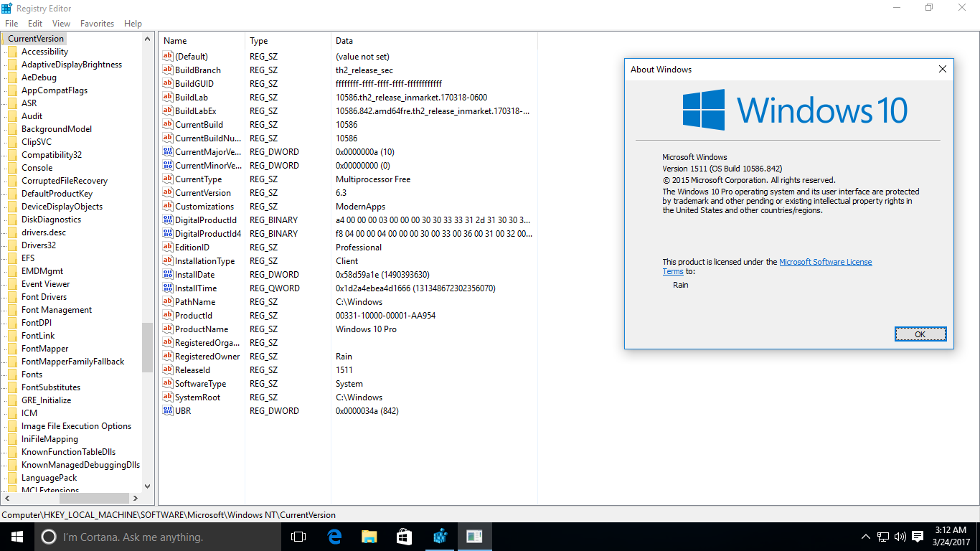980x551 pixels.
Task: Click the CurrentMajorVersionNumber DWORD icon
Action: tap(168, 152)
